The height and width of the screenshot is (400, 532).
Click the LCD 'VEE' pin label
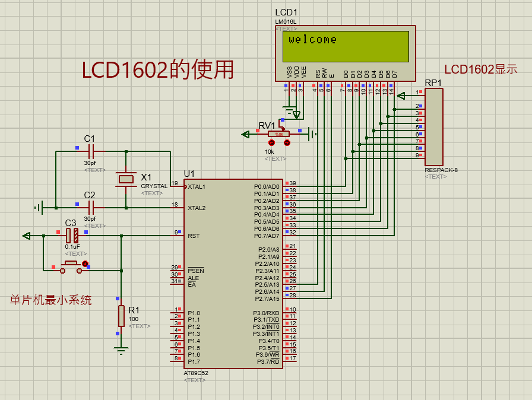303,72
